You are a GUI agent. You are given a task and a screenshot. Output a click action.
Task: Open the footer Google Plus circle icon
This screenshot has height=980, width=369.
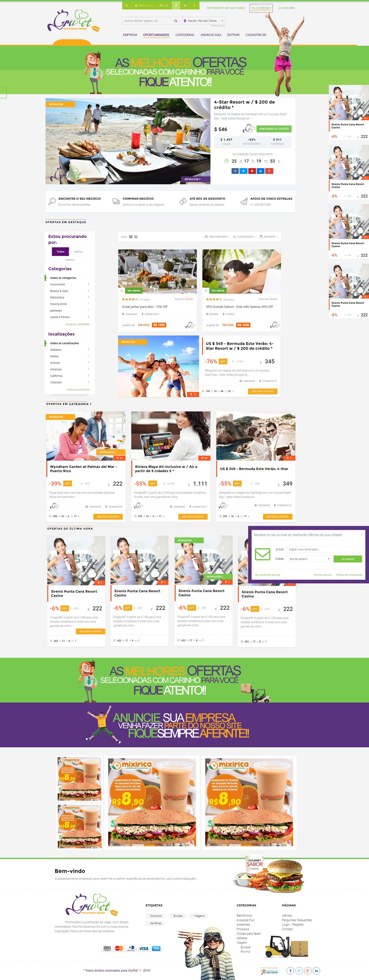(x=308, y=971)
